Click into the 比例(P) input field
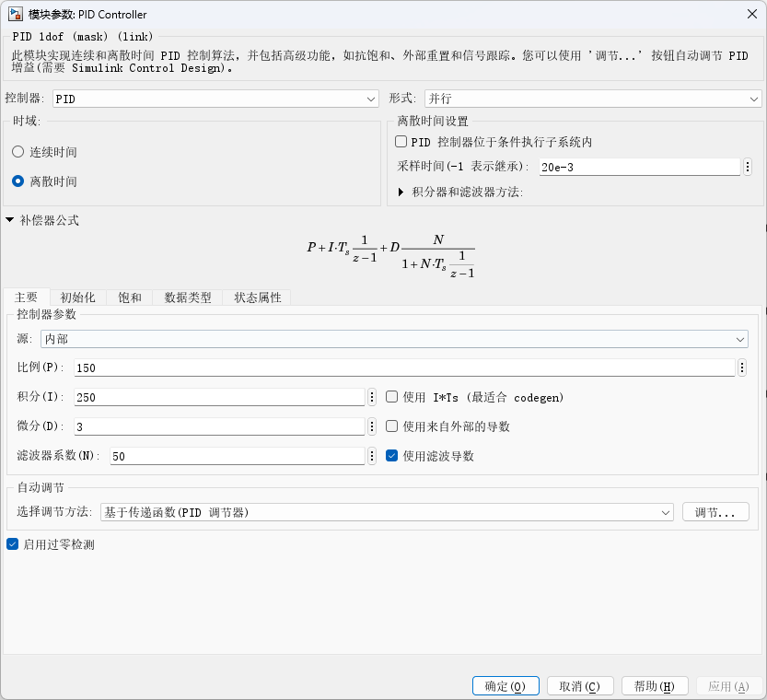This screenshot has width=767, height=700. (x=405, y=367)
